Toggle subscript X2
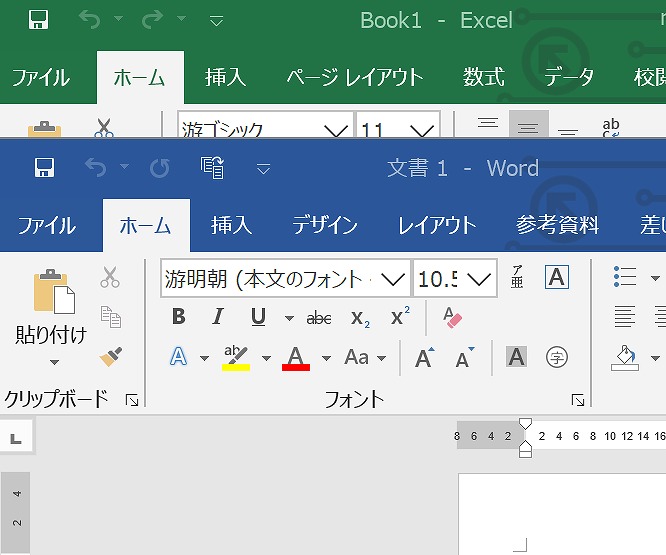Screen dimensions: 666x555 (361, 318)
